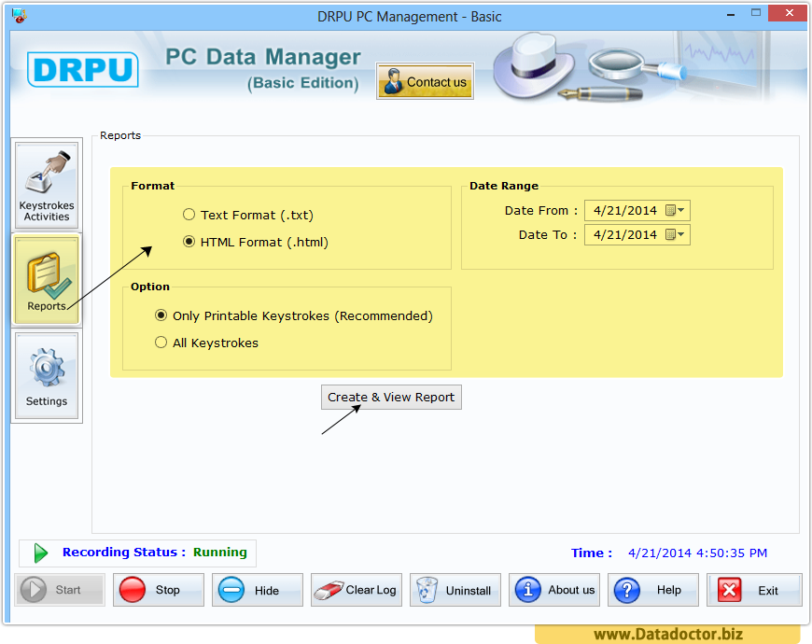Select HTML Format (.html) radio button
The image size is (812, 644).
[189, 242]
